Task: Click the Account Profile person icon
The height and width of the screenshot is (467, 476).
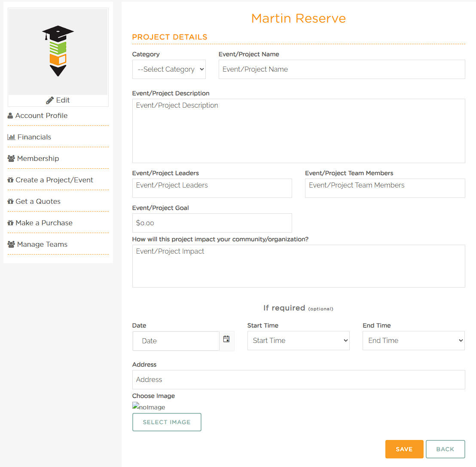Action: 10,115
